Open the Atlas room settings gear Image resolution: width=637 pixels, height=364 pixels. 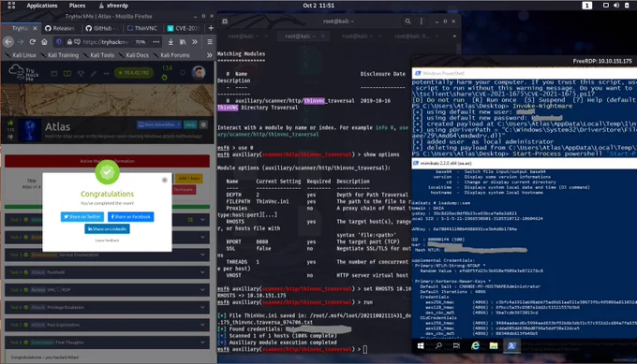tap(203, 124)
